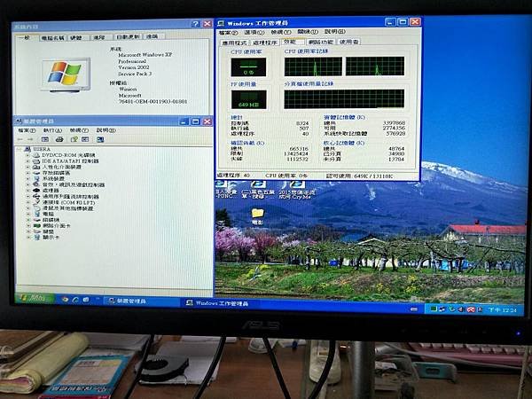Open Task Manager 檔案(F) menu
This screenshot has width=532, height=399.
(x=228, y=33)
